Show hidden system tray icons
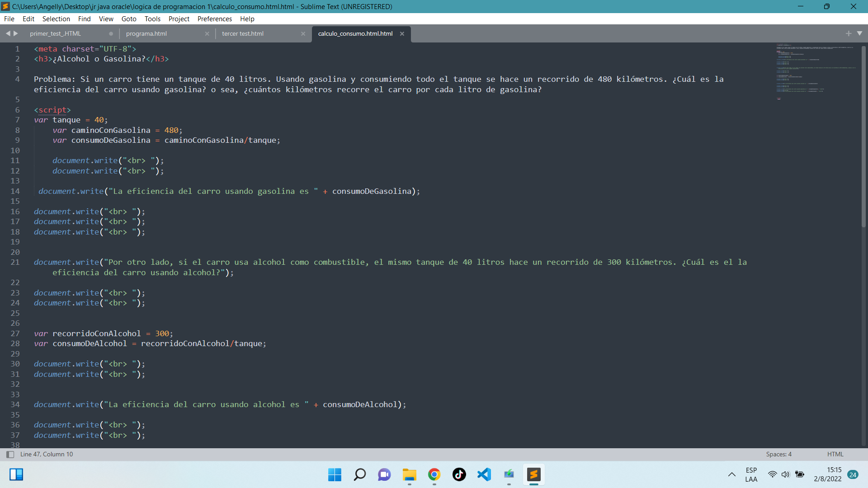 (x=731, y=474)
